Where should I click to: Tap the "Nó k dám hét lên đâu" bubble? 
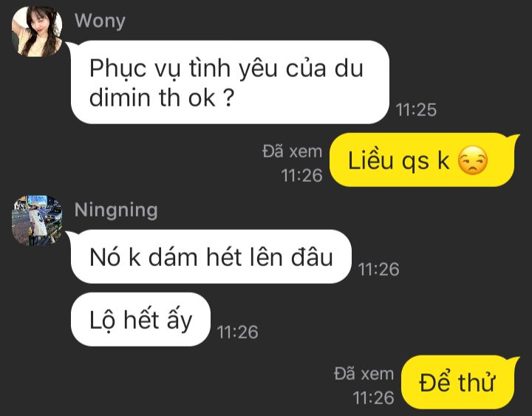[211, 256]
